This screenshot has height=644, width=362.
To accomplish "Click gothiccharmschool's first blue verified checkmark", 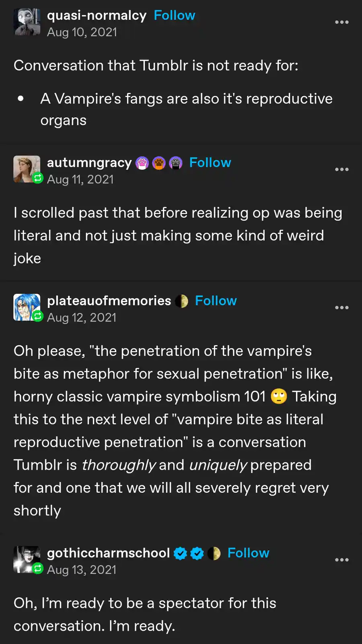I will [180, 553].
